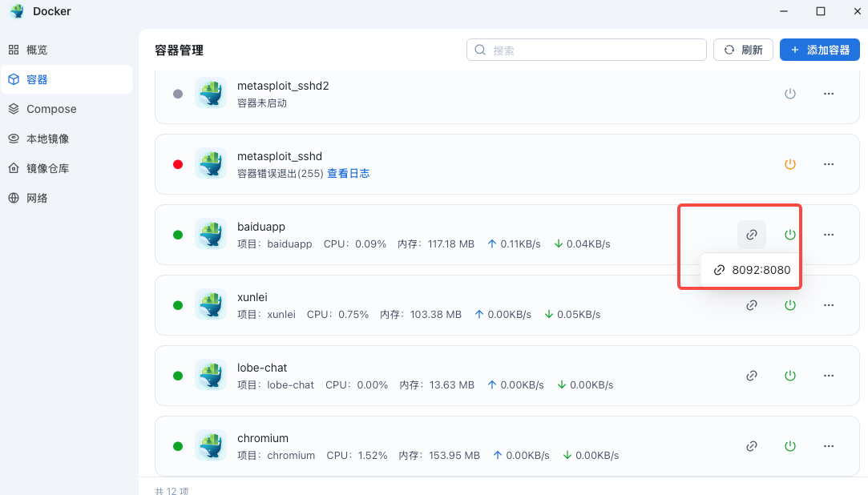Open more options for metasploit_sshd
This screenshot has height=495, width=868.
[828, 164]
